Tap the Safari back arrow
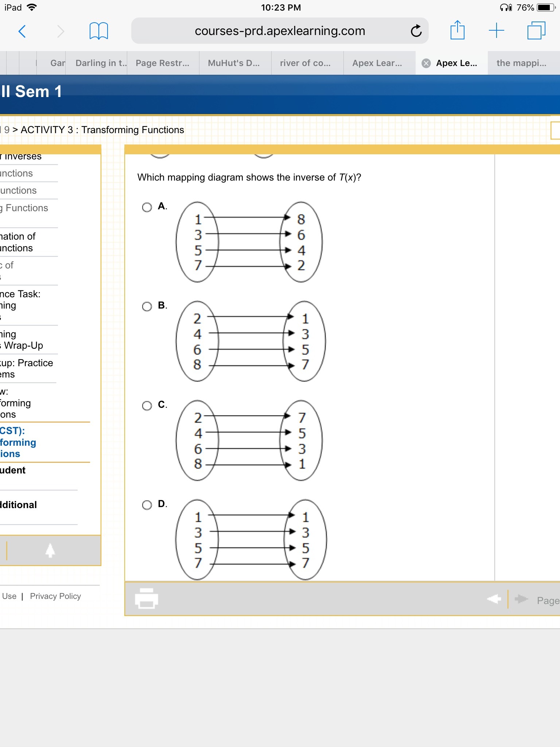560x747 pixels. click(22, 31)
